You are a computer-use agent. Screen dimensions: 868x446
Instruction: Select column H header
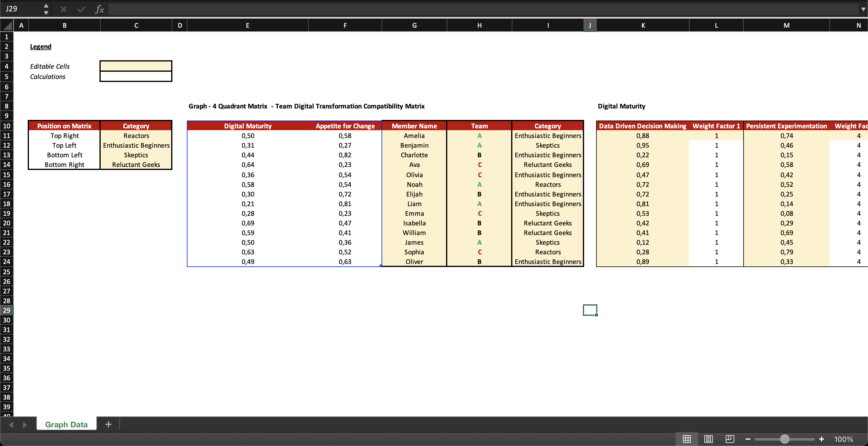point(480,25)
